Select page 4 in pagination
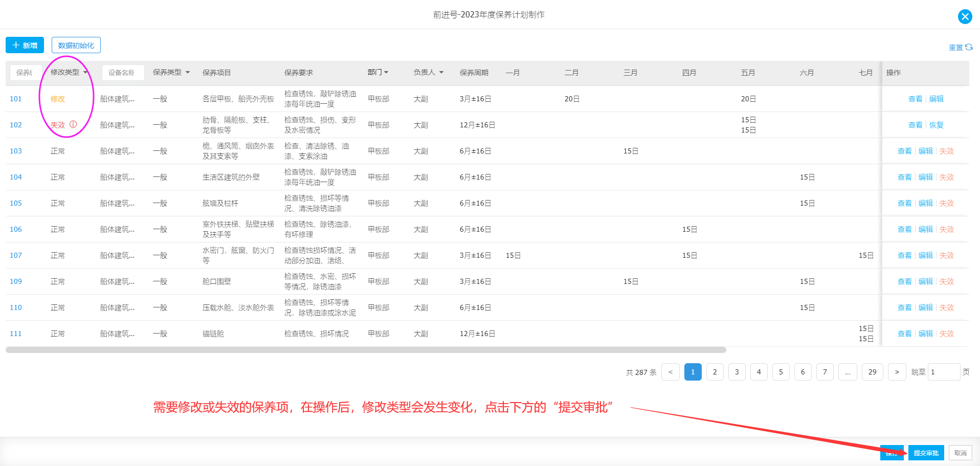980x466 pixels. [759, 372]
